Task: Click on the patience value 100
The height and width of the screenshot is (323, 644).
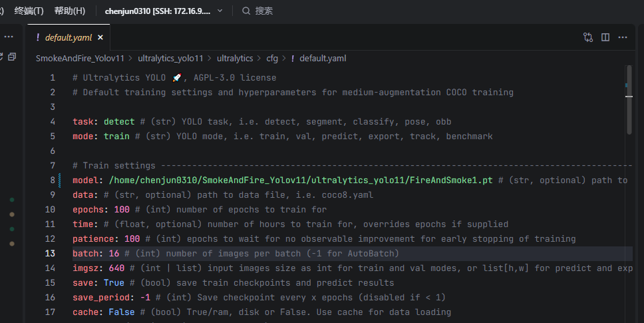Action: point(132,239)
